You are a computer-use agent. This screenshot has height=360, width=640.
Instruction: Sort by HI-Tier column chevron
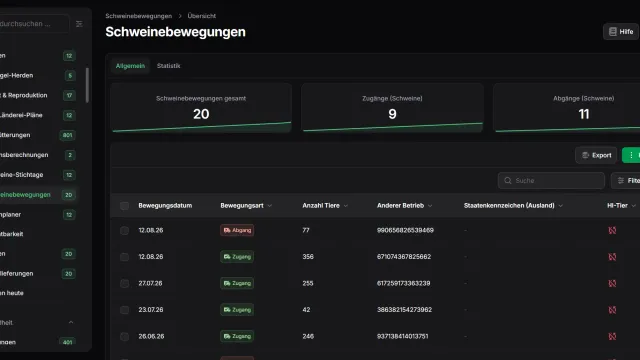point(633,206)
